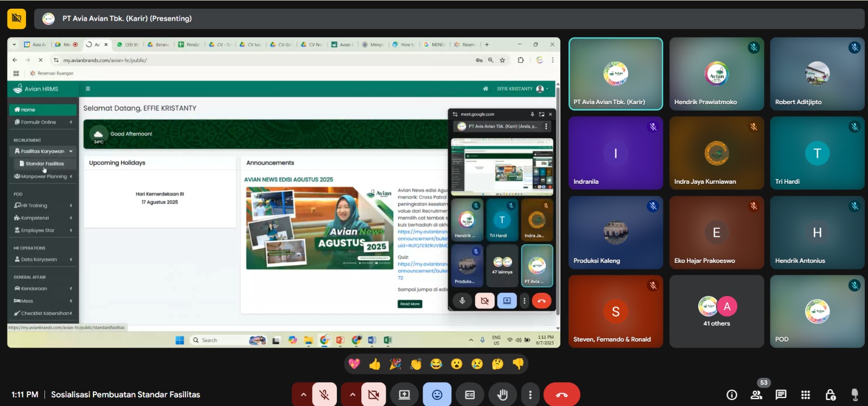Open the activities grid icon
Screen dimensions: 868x406
coord(806,395)
